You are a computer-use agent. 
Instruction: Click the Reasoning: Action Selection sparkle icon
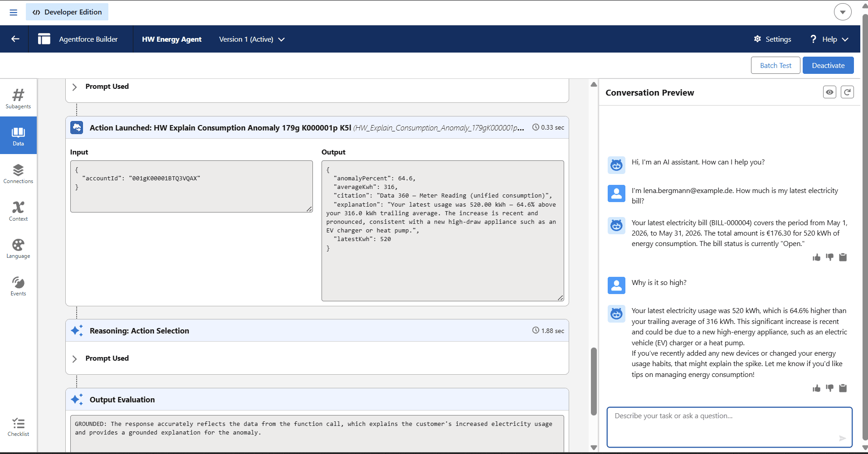click(x=77, y=331)
